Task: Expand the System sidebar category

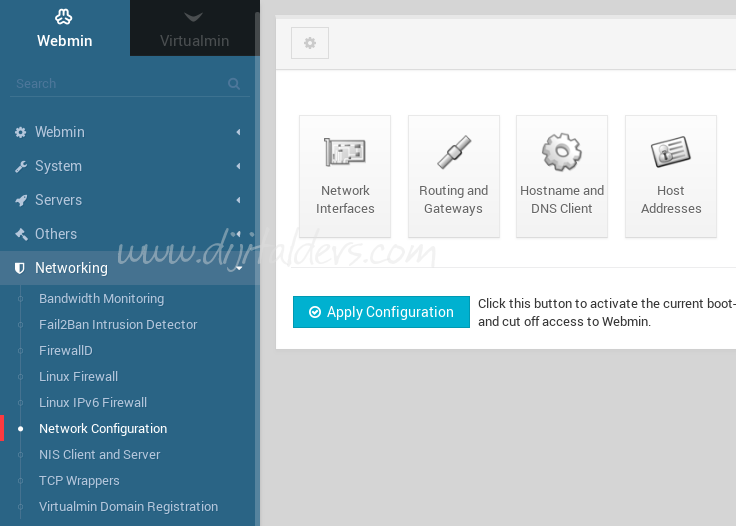Action: (x=58, y=166)
